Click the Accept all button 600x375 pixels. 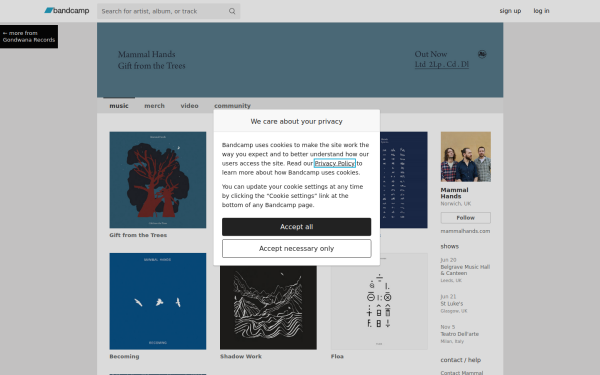297,227
